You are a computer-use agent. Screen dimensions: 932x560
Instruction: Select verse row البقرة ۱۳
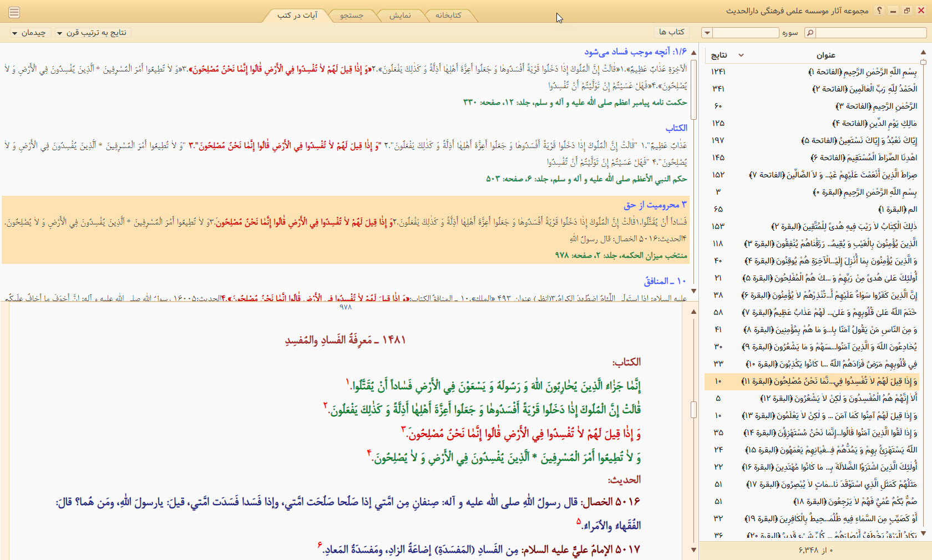click(812, 415)
